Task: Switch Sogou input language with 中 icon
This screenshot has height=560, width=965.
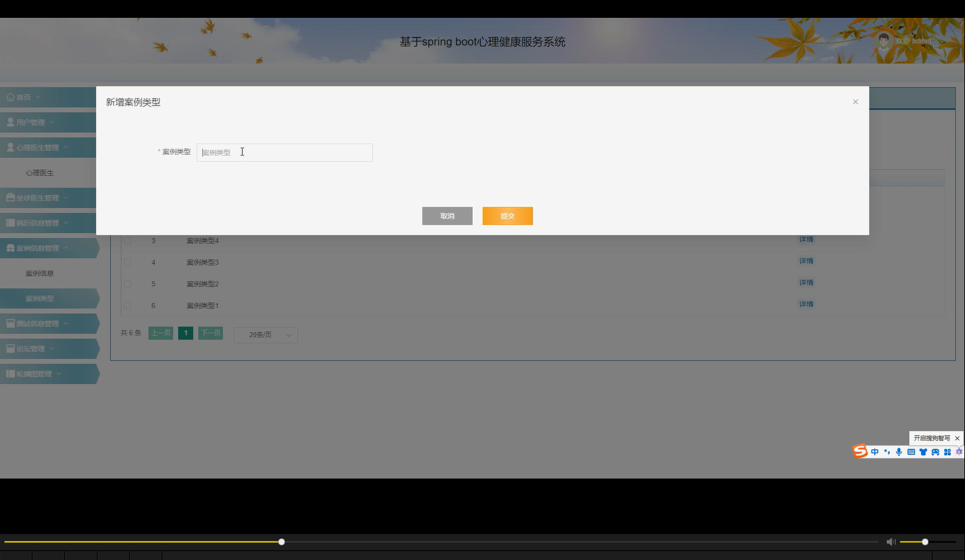Action: [x=875, y=452]
